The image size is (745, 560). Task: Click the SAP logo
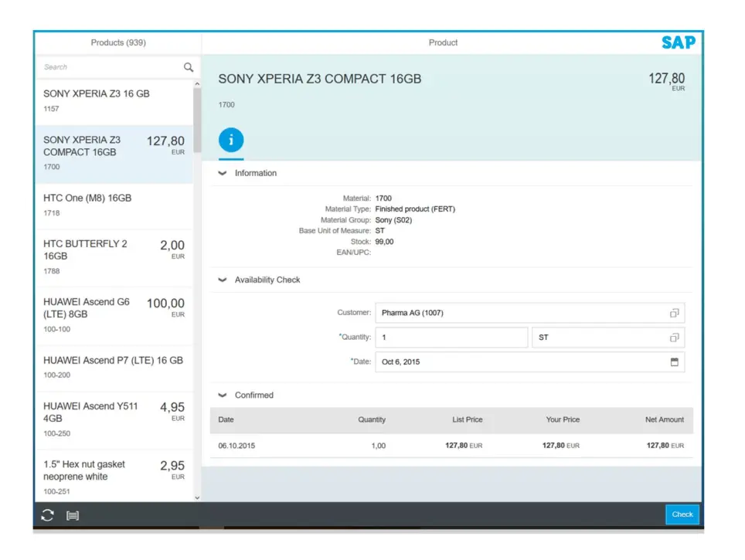click(679, 42)
